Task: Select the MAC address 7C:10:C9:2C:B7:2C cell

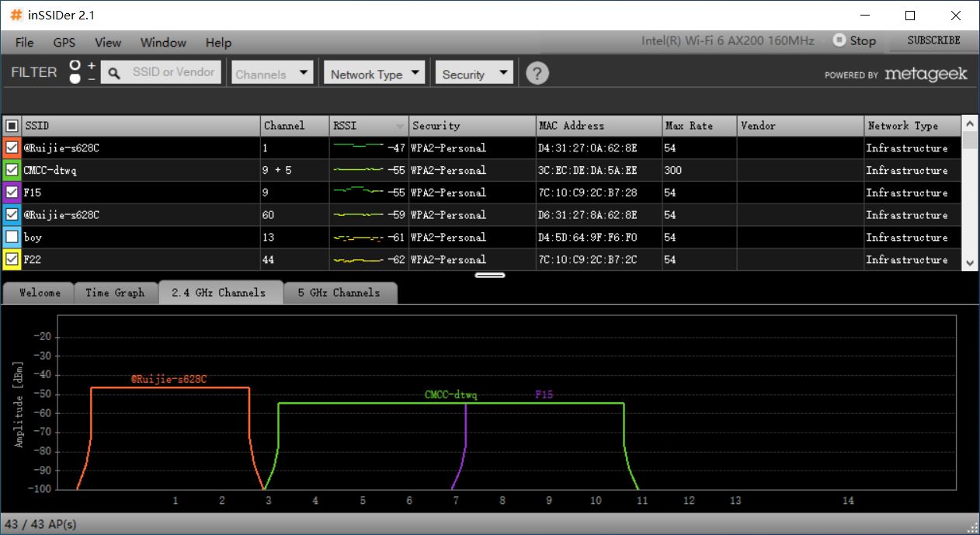Action: (x=599, y=259)
